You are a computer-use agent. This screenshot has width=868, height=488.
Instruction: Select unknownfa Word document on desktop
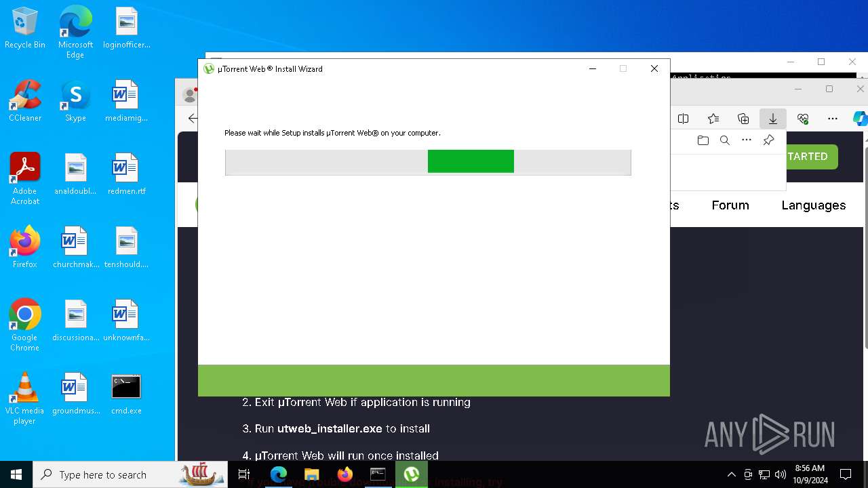[x=127, y=321]
